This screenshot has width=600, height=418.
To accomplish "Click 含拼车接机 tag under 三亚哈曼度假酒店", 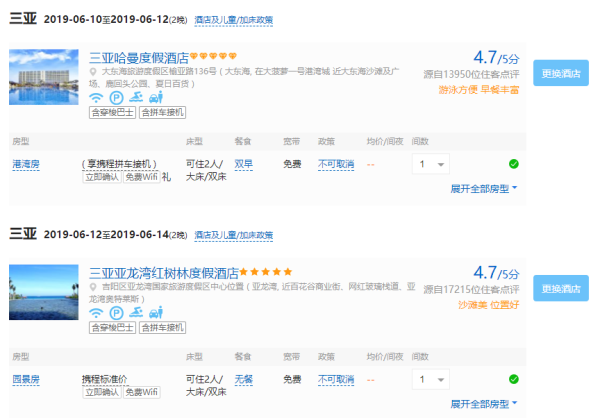I will 163,113.
